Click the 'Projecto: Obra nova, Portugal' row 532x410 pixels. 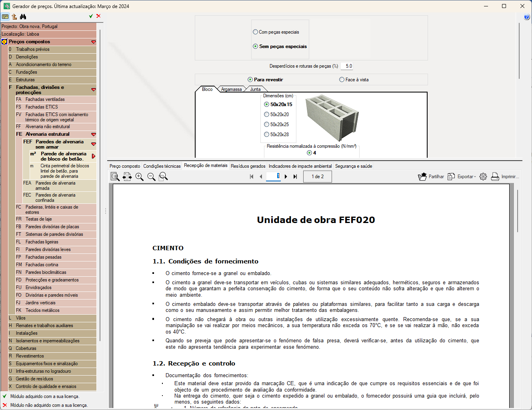[48, 26]
